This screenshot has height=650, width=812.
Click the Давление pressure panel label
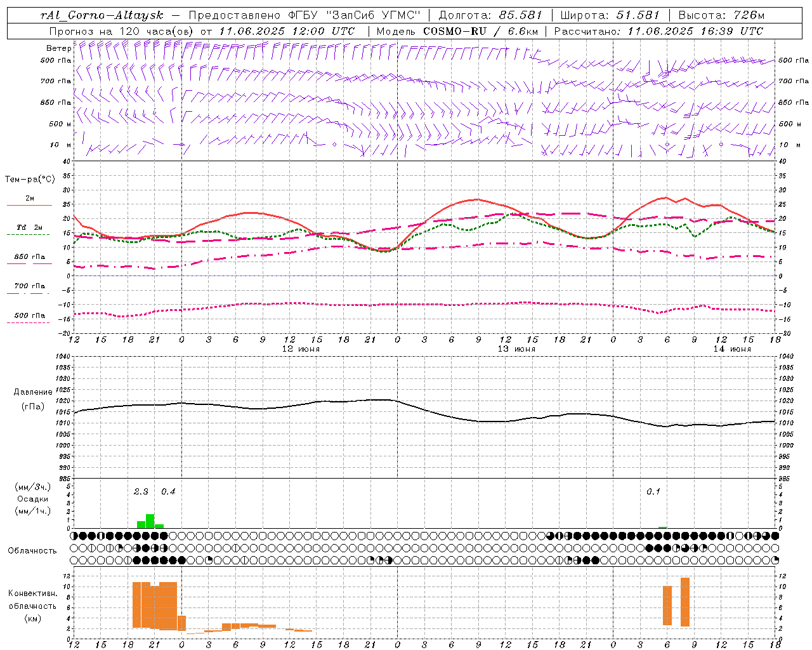(x=33, y=392)
